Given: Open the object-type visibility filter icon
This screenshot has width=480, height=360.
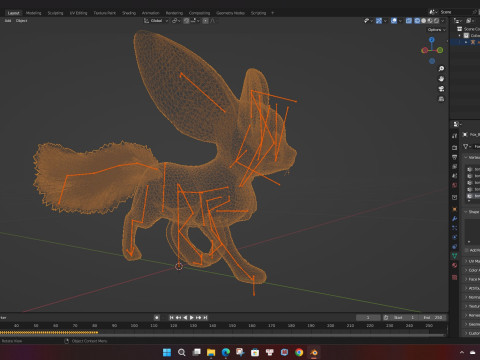Looking at the screenshot, I should click(367, 21).
